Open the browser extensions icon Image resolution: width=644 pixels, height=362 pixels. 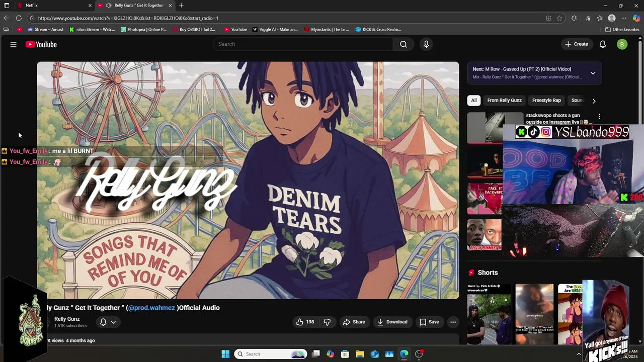(x=574, y=18)
